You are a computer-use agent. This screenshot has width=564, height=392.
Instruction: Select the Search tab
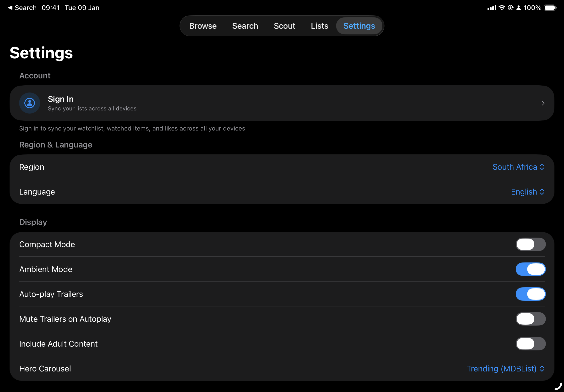point(245,26)
